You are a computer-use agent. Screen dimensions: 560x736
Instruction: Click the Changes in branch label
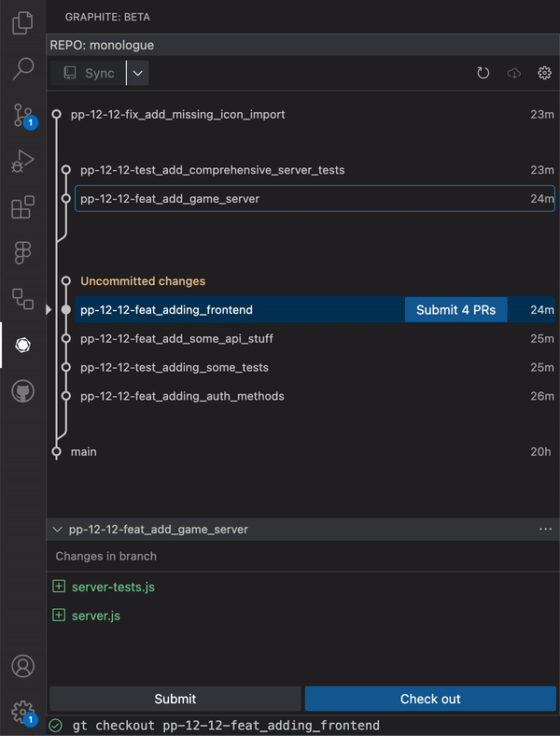coord(106,557)
